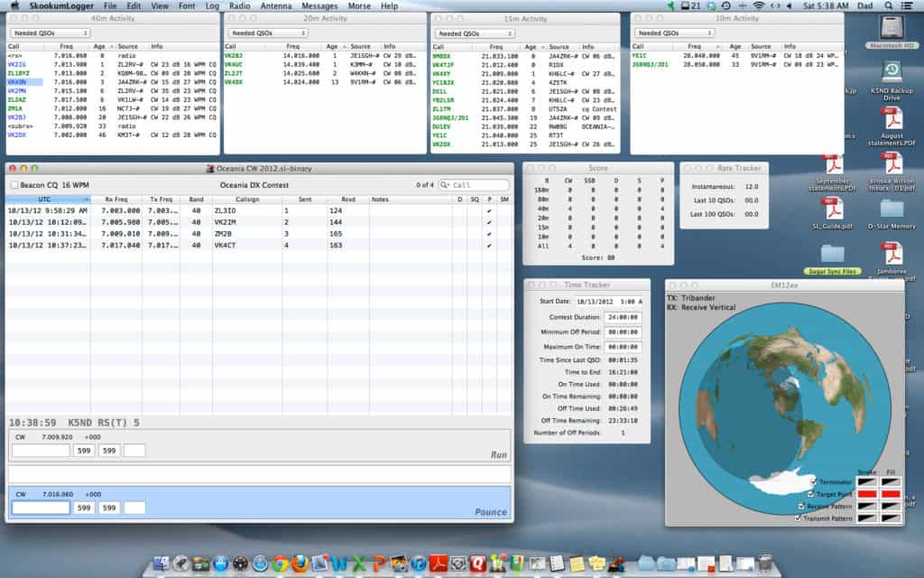Open the Antenna menu

pyautogui.click(x=276, y=6)
